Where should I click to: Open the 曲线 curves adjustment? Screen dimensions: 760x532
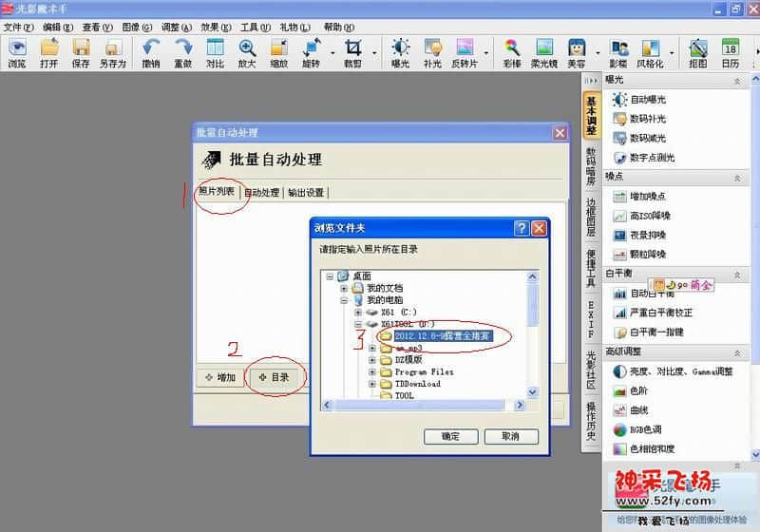(630, 410)
